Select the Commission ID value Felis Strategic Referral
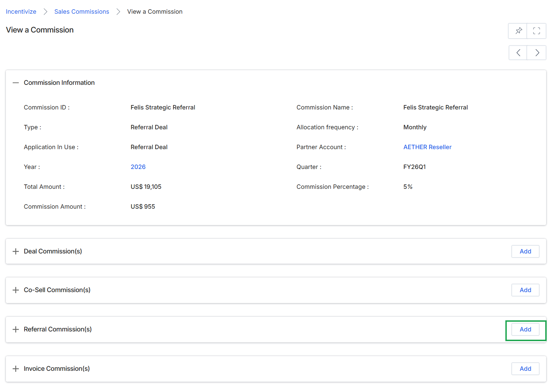 tap(163, 107)
